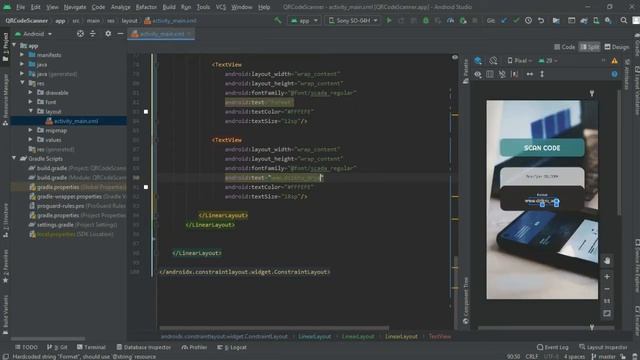Select Design Surface layers icon

click(478, 61)
